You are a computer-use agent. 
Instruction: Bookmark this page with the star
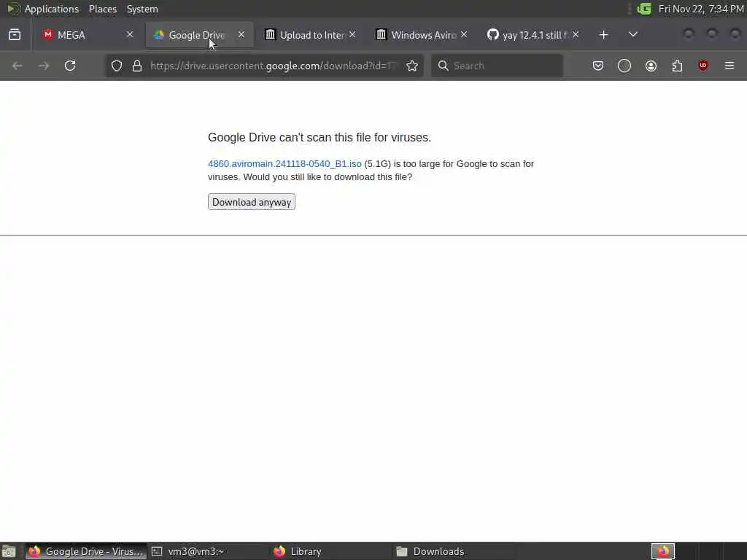[x=412, y=66]
